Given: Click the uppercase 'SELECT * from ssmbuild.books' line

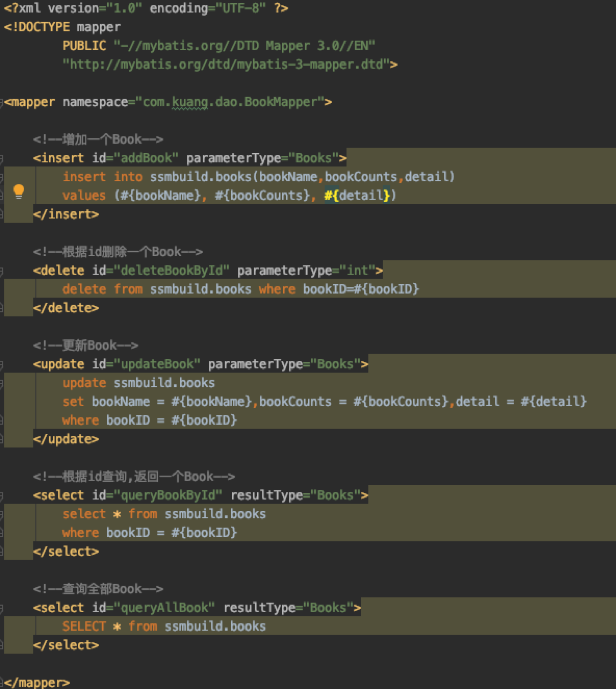Looking at the screenshot, I should tap(164, 627).
